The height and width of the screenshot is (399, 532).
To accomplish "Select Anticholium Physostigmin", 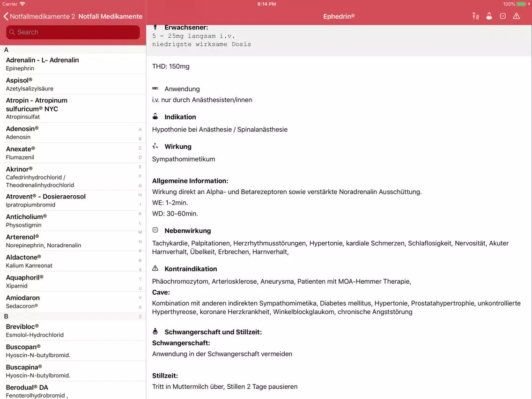I will click(x=73, y=221).
